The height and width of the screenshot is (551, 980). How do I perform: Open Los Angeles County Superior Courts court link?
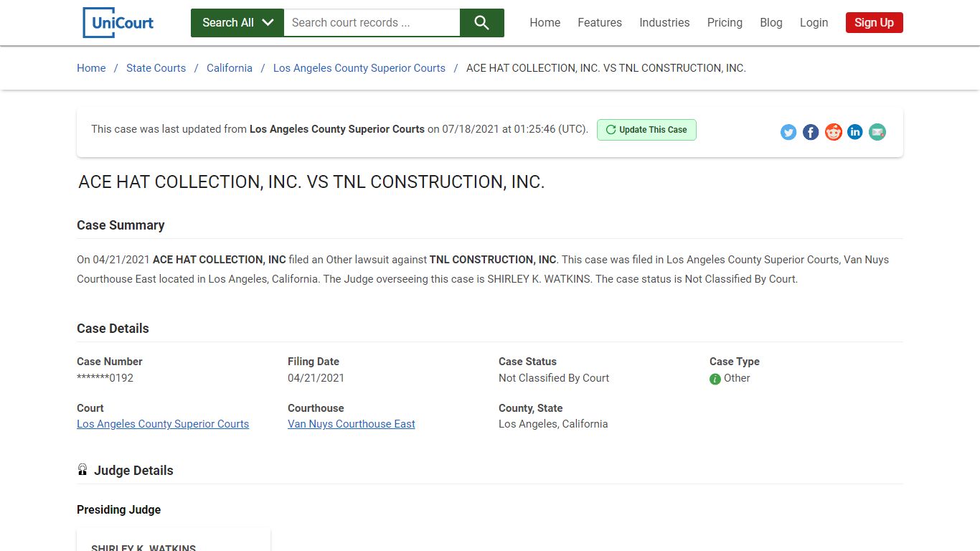click(163, 424)
